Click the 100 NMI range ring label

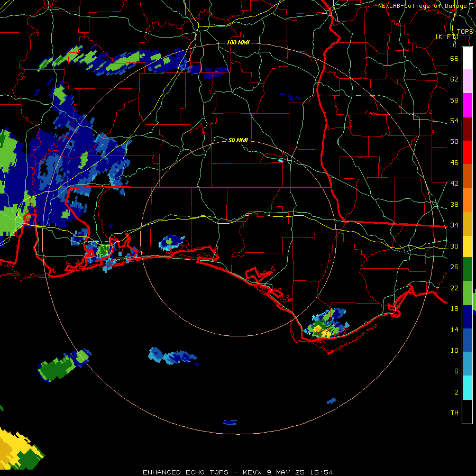[238, 42]
